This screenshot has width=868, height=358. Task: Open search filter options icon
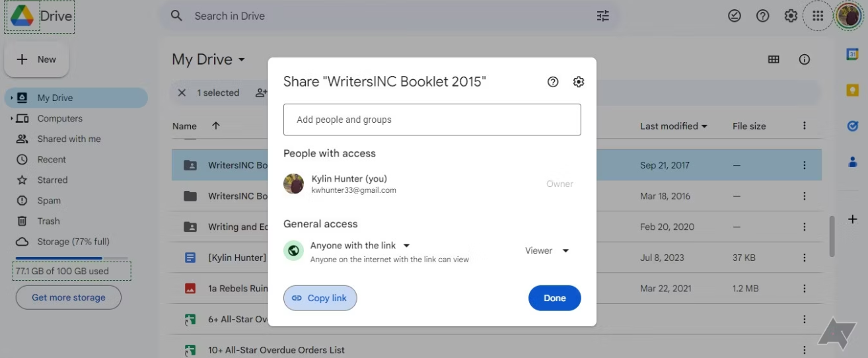[x=602, y=16]
